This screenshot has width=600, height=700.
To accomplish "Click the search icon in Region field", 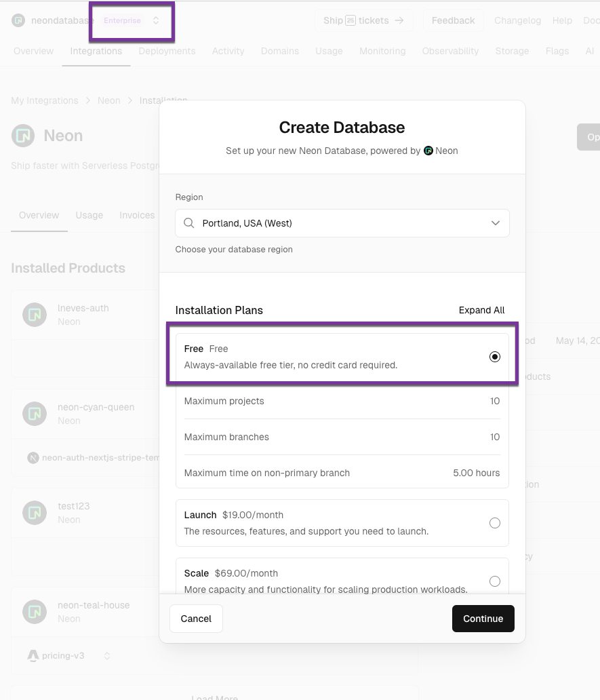I will (189, 223).
